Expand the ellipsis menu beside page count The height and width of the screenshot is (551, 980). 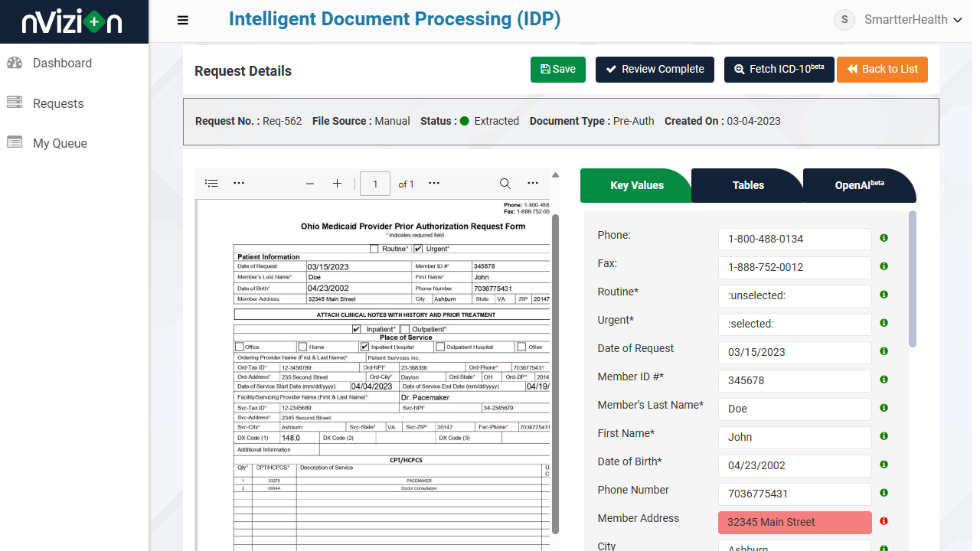tap(434, 184)
